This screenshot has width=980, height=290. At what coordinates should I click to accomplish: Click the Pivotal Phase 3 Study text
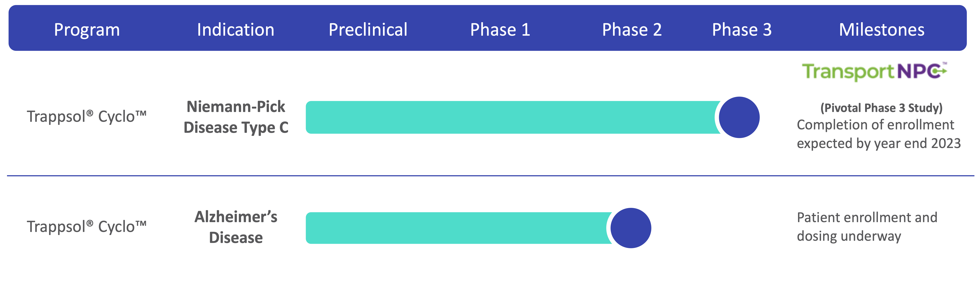pyautogui.click(x=881, y=108)
